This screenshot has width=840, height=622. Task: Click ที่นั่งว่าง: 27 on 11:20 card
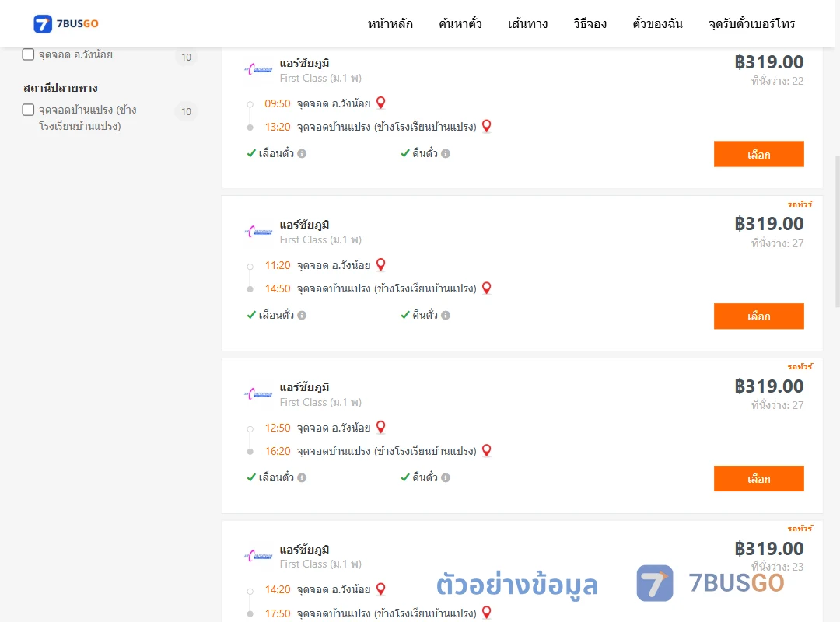pos(777,243)
